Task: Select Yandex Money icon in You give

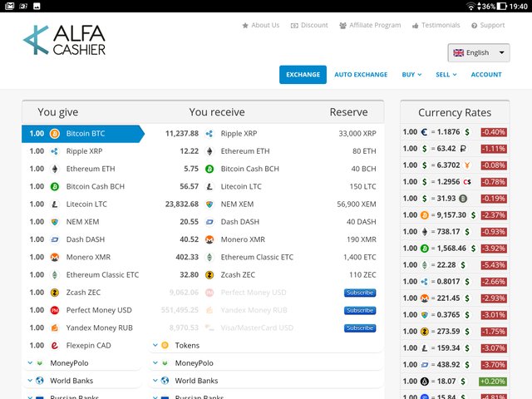Action: point(55,328)
